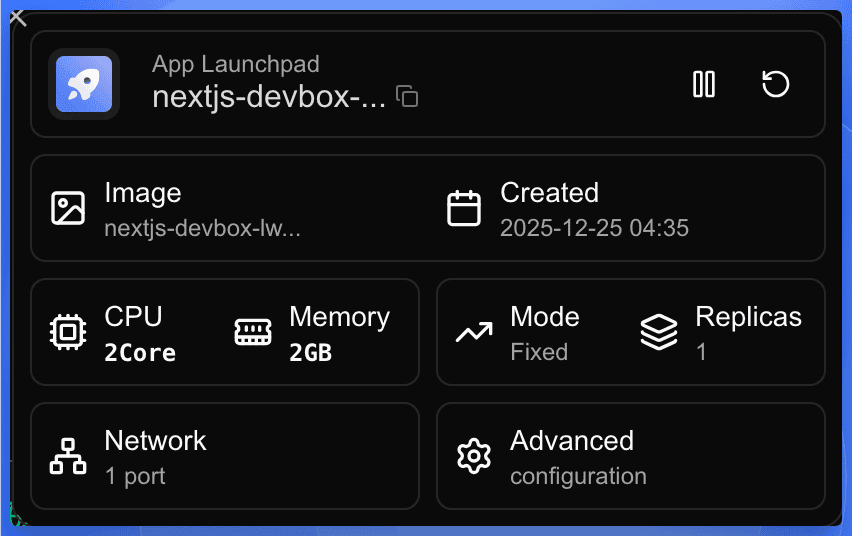Screen dimensions: 852x536
Task: Click the created date 2025-12-25 04:35
Action: click(594, 228)
